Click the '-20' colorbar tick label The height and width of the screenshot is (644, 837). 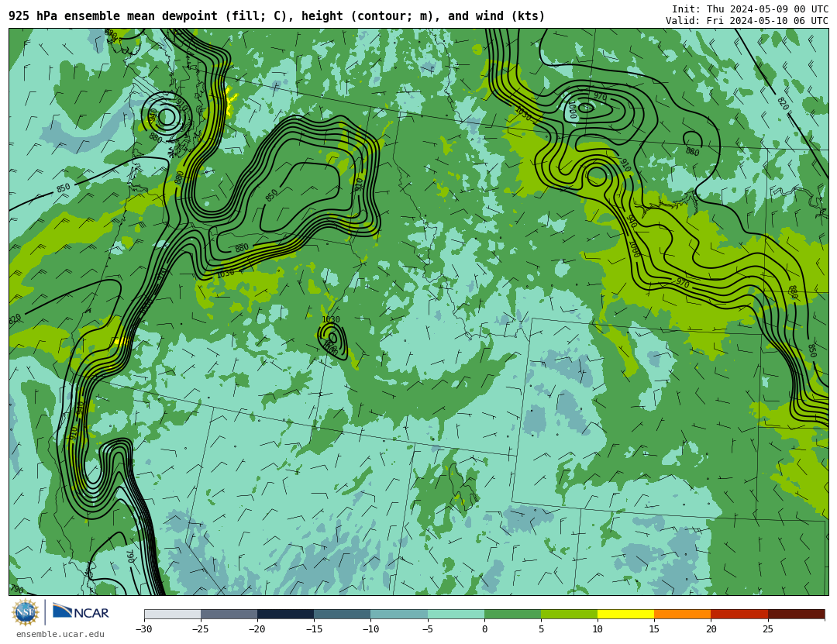257,629
